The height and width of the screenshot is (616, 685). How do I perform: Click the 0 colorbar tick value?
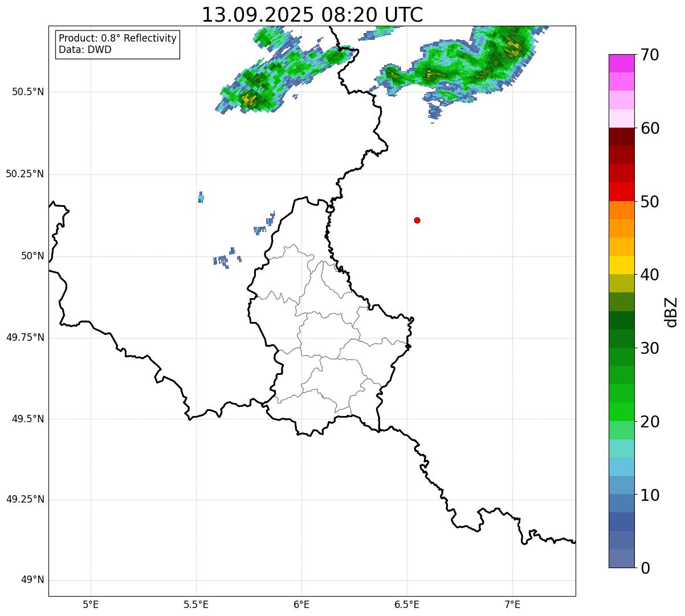coord(645,568)
